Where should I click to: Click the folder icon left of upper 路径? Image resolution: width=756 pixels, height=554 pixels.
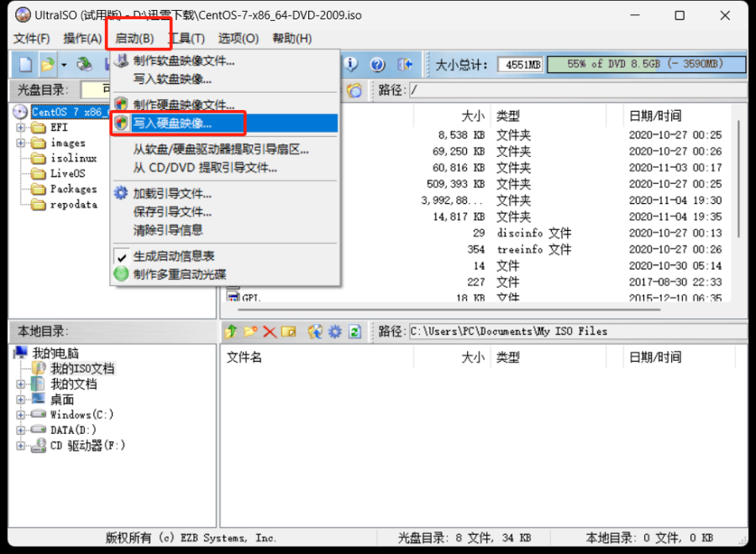[x=354, y=90]
